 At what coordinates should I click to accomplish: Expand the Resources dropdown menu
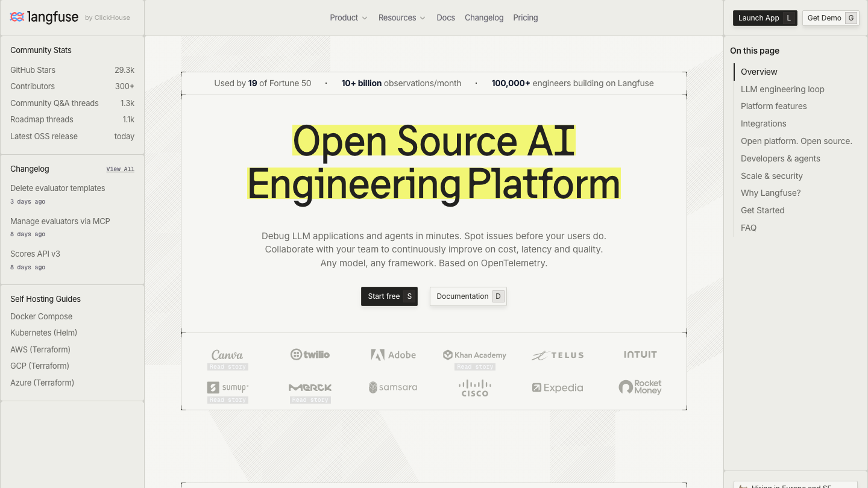[401, 17]
